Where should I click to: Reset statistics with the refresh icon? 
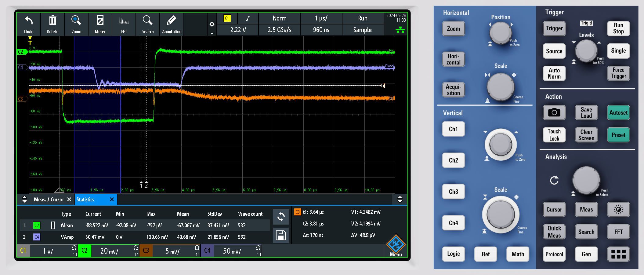click(x=280, y=217)
